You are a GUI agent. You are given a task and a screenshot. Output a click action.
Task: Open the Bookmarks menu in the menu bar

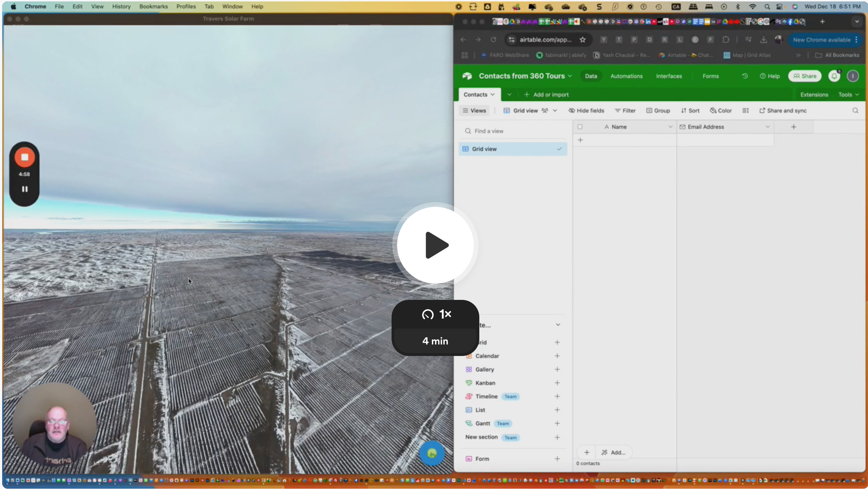(154, 6)
